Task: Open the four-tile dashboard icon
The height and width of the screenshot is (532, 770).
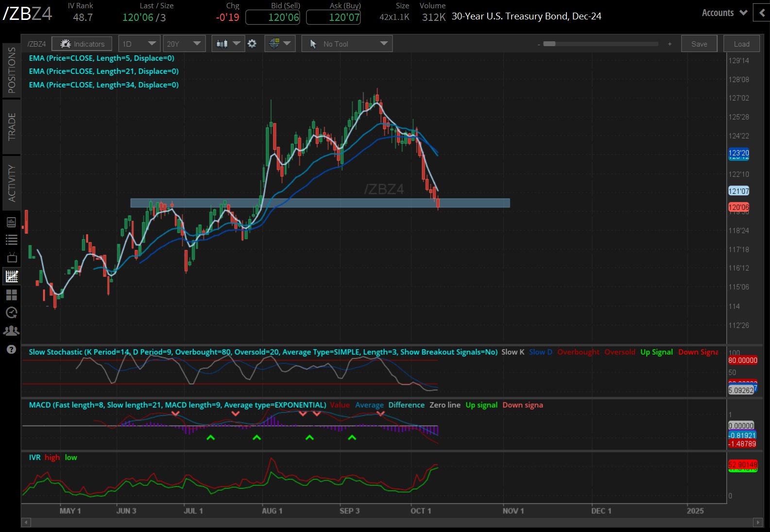Action: (12, 295)
